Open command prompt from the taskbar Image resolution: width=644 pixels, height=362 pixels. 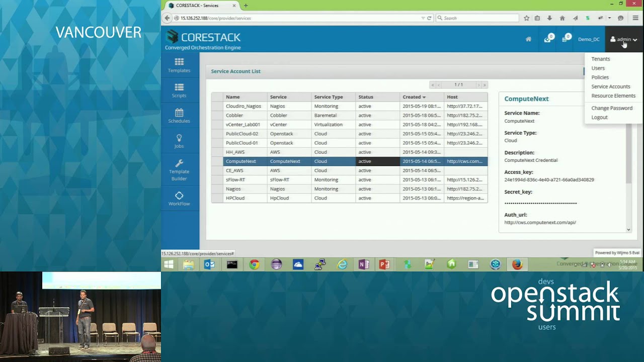coord(232,264)
